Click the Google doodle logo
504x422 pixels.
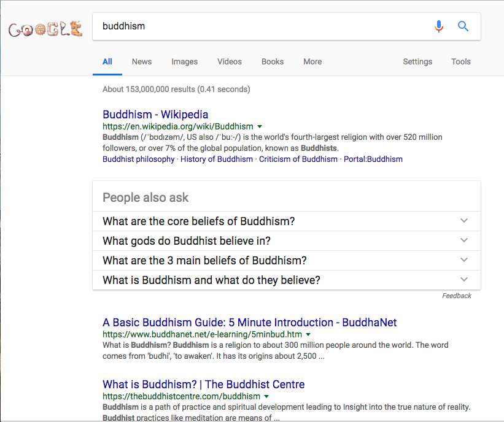pos(45,29)
